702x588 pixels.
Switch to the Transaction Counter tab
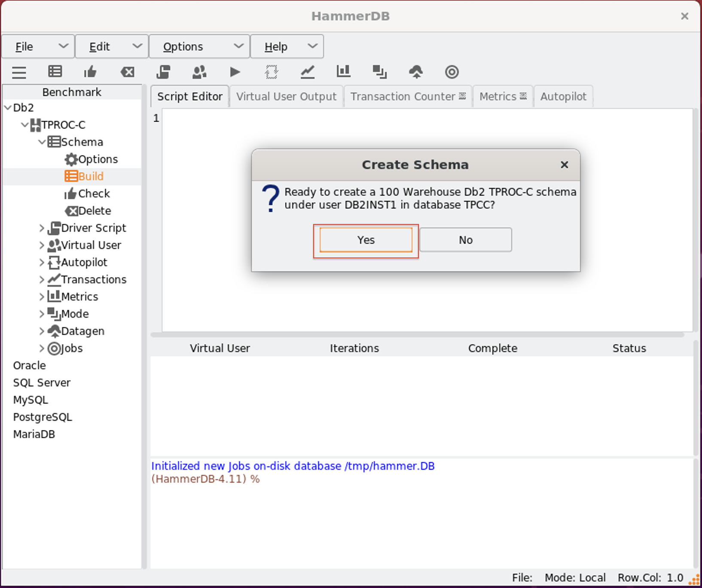click(408, 96)
